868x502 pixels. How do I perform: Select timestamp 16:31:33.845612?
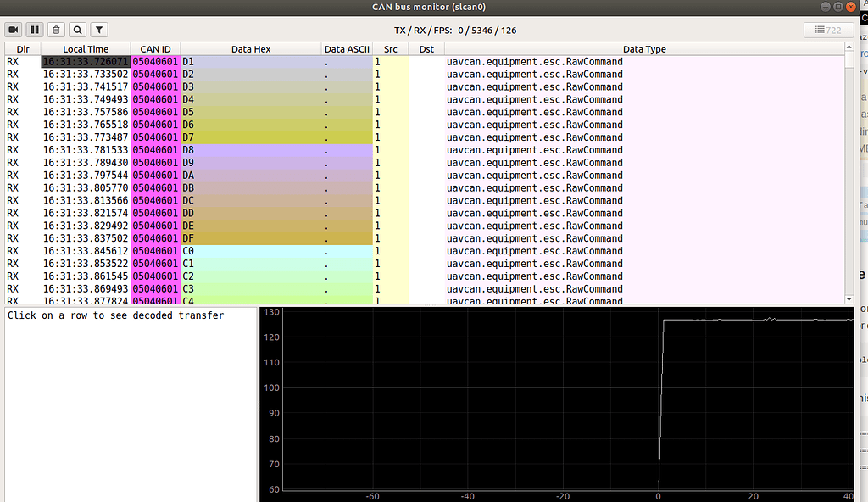click(86, 251)
